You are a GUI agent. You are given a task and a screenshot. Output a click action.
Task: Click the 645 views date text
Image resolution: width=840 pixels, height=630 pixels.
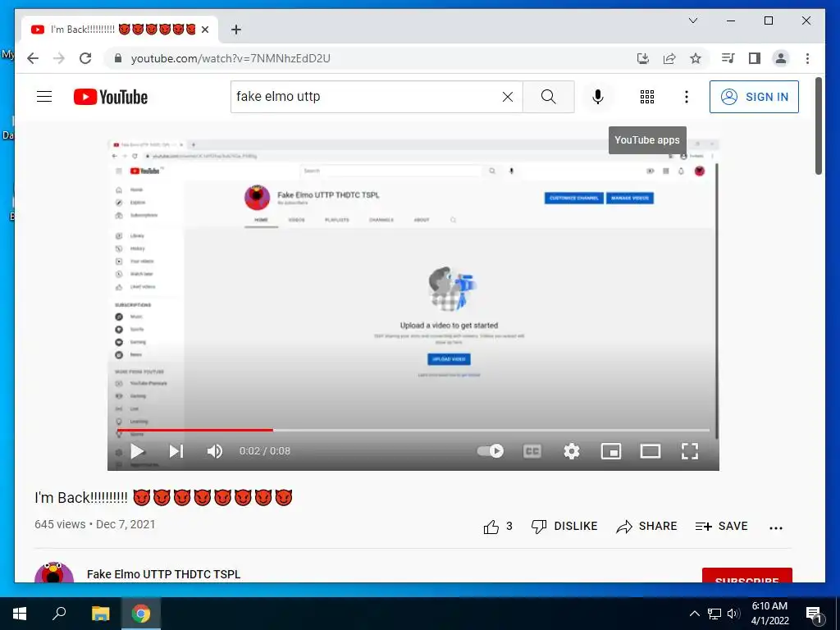pos(95,524)
